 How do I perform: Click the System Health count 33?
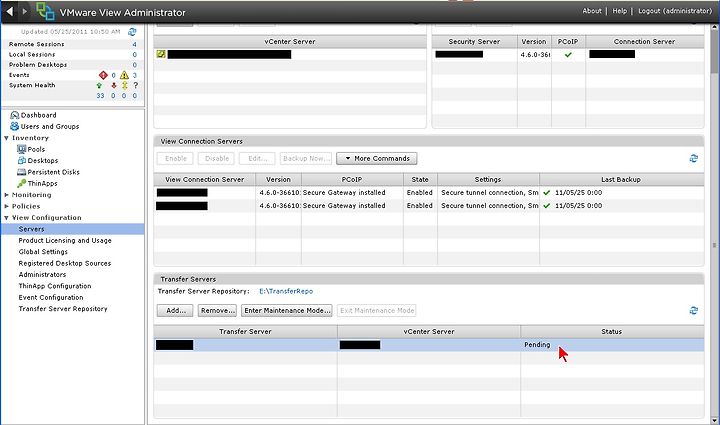tap(100, 96)
